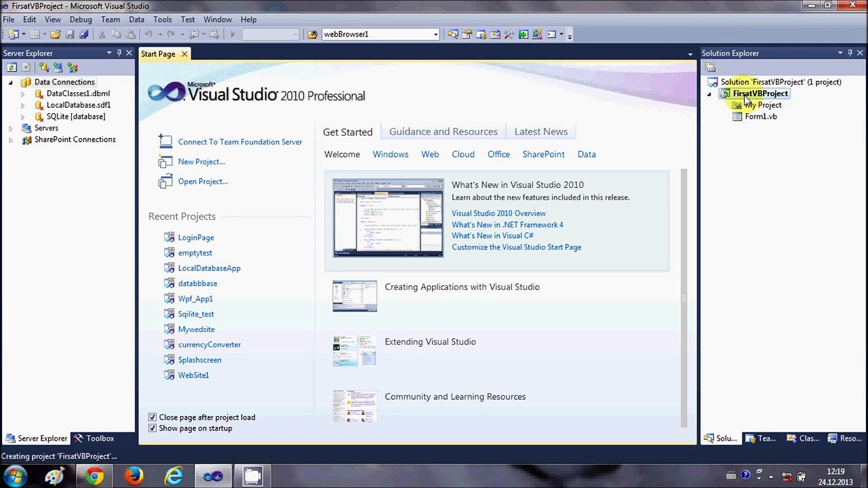Expand the SQLite [database] node
This screenshot has width=868, height=488.
pos(22,117)
